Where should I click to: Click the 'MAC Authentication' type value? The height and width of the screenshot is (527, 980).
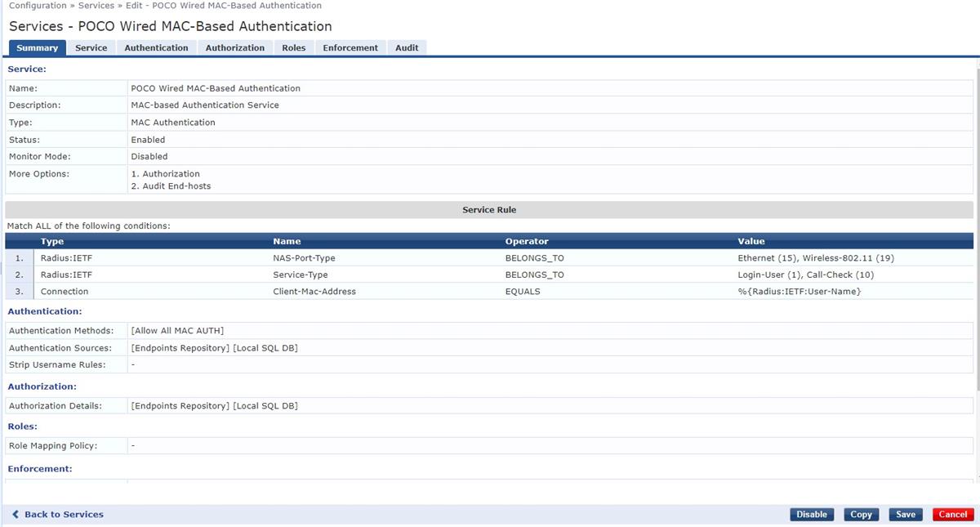click(x=173, y=123)
